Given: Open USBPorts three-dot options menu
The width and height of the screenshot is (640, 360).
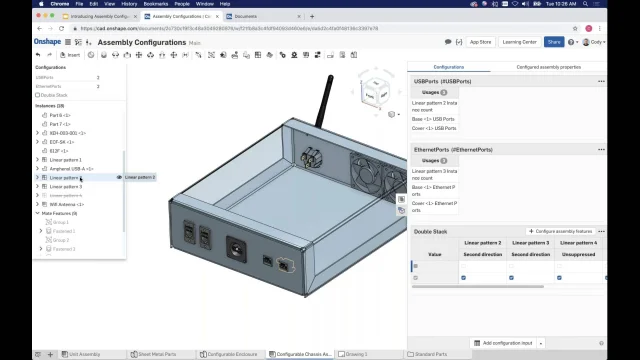Looking at the screenshot, I should 601,81.
